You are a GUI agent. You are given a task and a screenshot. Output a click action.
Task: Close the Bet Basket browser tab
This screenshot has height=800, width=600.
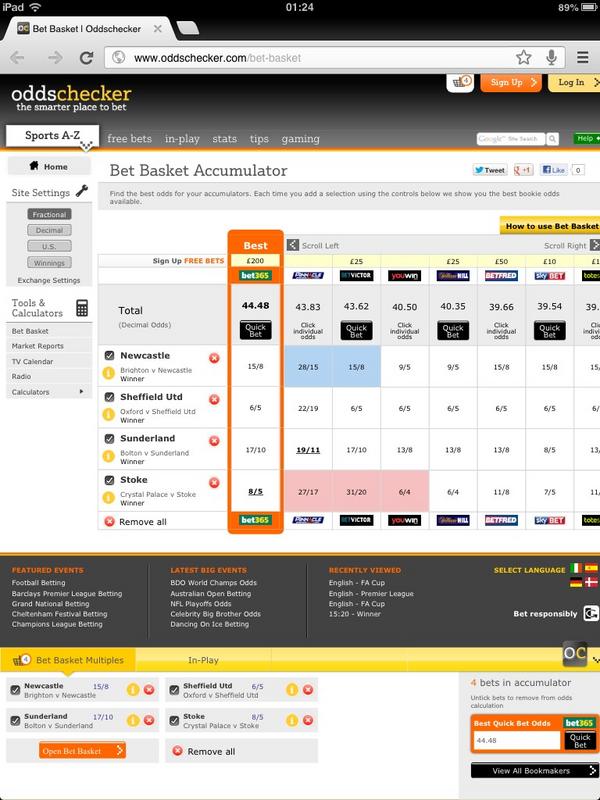point(158,29)
